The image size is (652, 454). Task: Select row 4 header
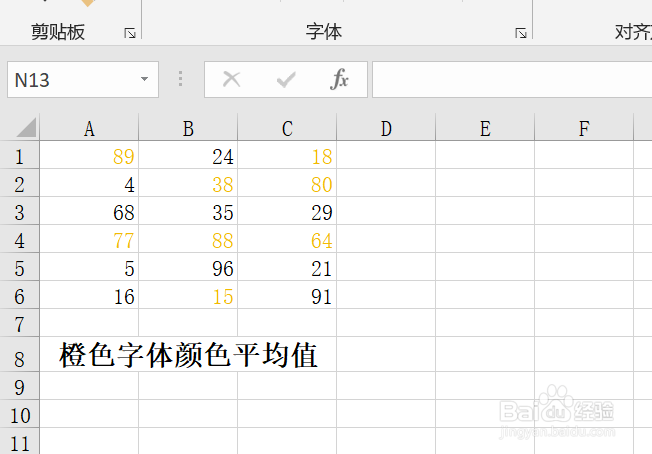(x=20, y=239)
